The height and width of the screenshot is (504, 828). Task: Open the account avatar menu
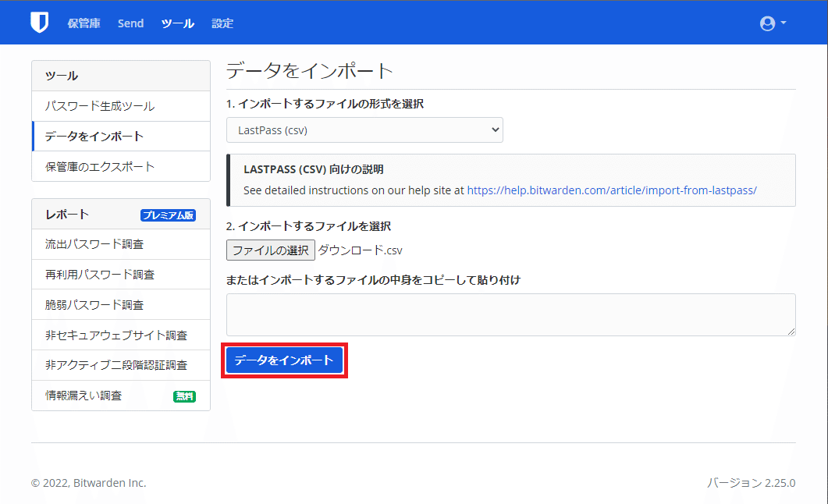click(x=773, y=23)
